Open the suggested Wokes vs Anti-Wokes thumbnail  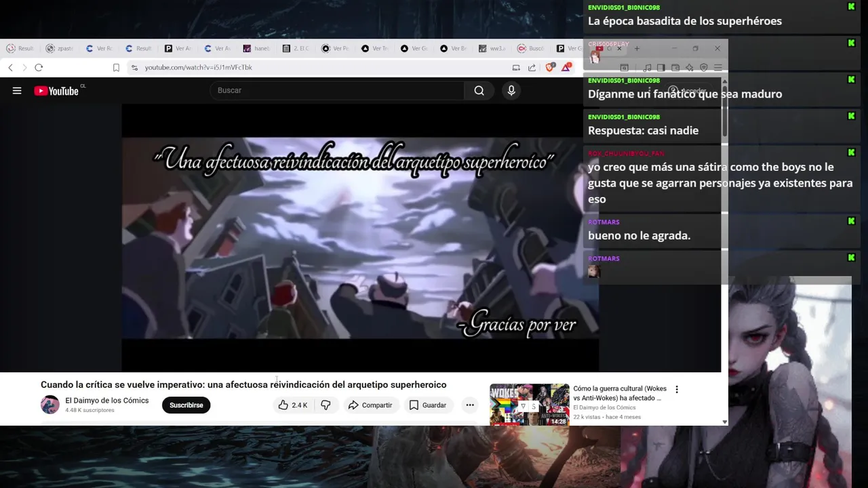[530, 405]
